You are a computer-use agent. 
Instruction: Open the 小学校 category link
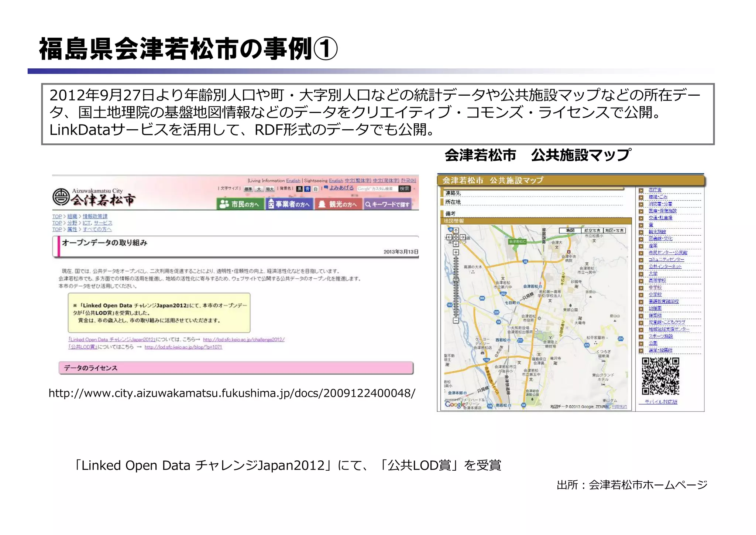pyautogui.click(x=655, y=294)
